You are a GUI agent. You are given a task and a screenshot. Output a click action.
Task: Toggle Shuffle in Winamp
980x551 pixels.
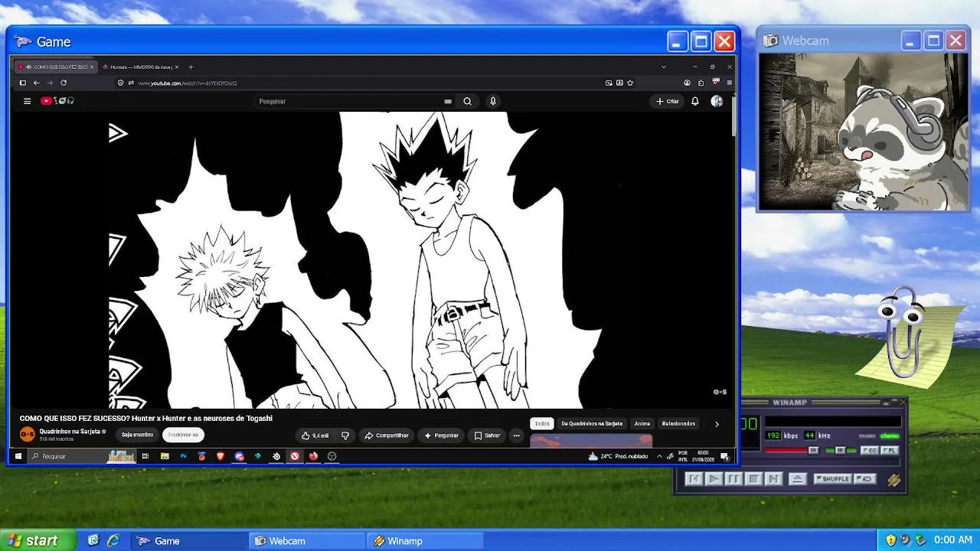coord(832,479)
